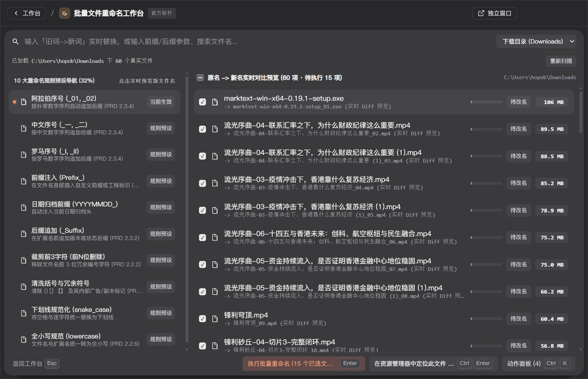The image size is (588, 379).
Task: Click the file icon of marktext setup exe
Action: pos(215,102)
